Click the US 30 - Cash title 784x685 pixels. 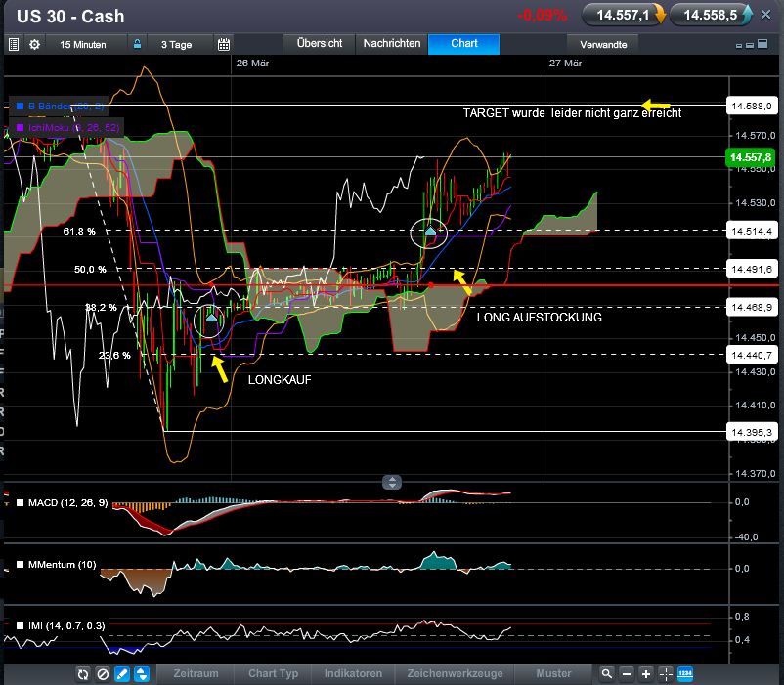tap(70, 16)
